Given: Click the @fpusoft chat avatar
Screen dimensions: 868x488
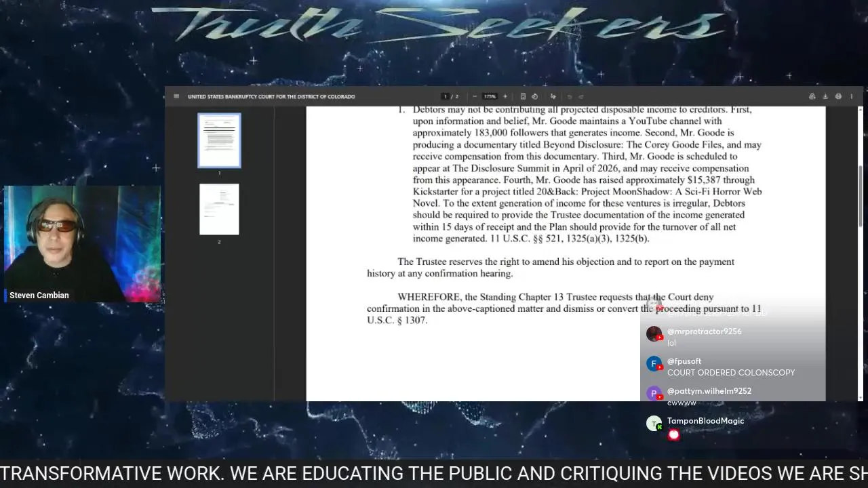Looking at the screenshot, I should pos(654,364).
